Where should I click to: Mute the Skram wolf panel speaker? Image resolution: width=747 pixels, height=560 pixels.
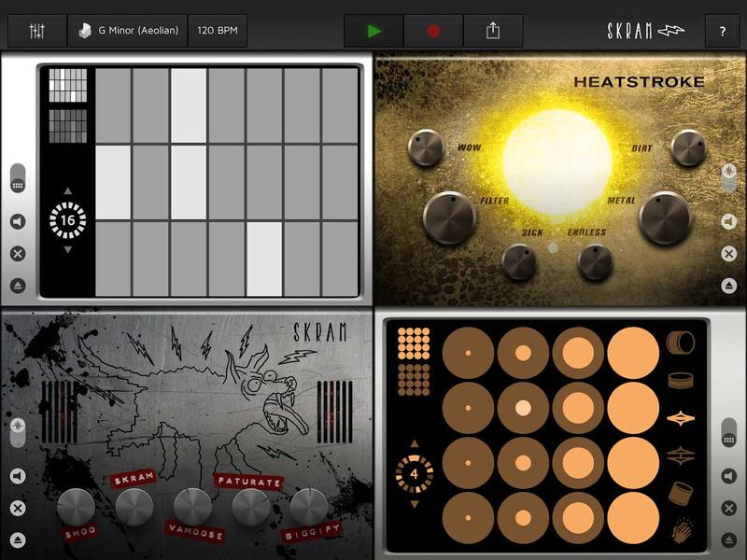pos(18,476)
